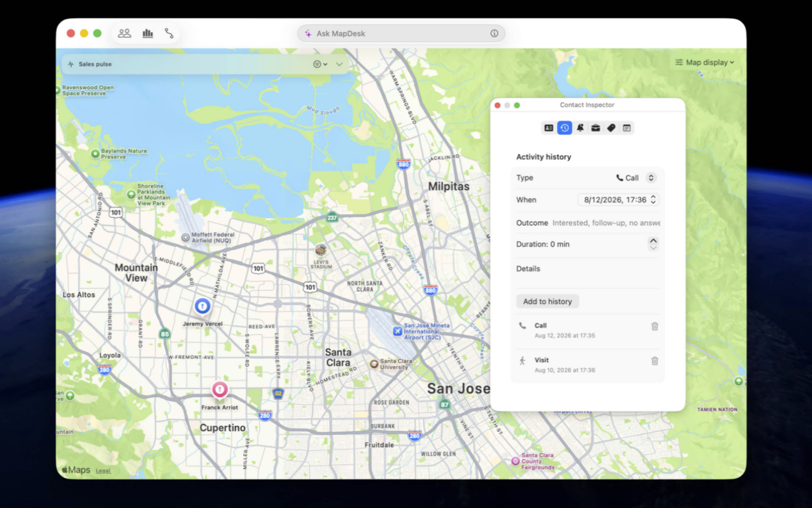The height and width of the screenshot is (508, 812).
Task: Click the info icon in Ask MapDesk field
Action: [494, 34]
